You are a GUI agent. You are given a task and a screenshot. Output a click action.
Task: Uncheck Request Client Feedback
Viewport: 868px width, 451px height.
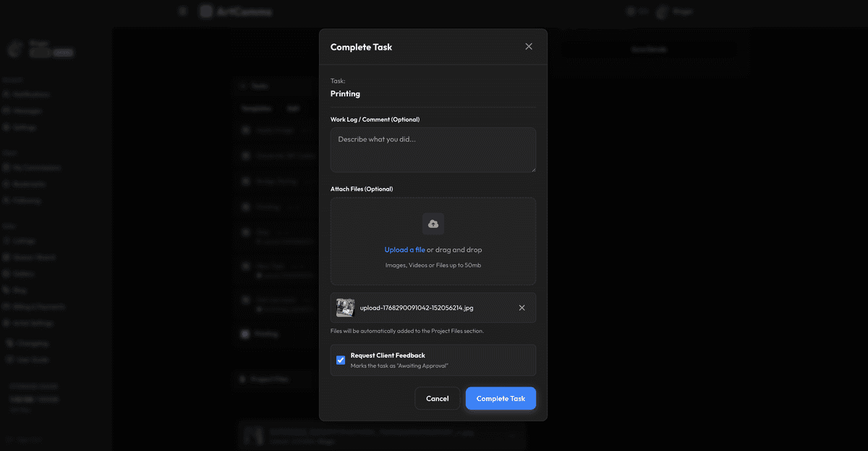pos(340,360)
